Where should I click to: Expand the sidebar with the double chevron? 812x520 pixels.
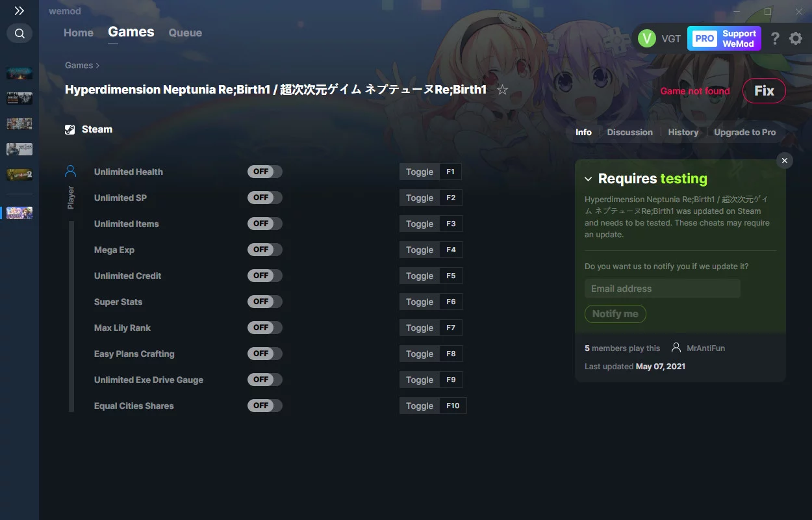(x=19, y=11)
